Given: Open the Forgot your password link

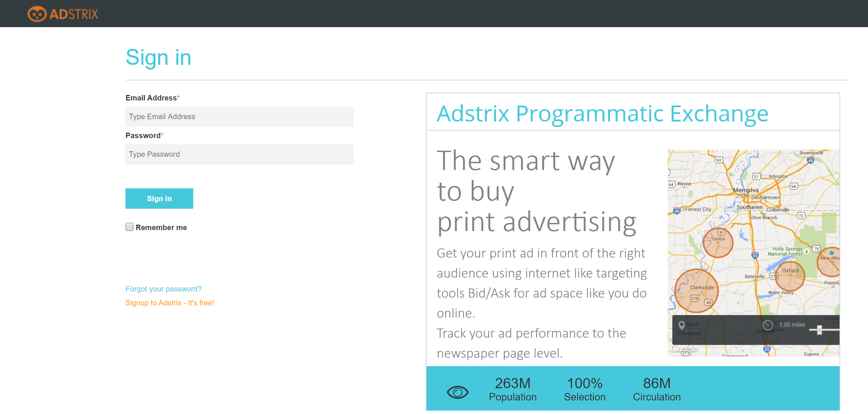Looking at the screenshot, I should coord(163,289).
